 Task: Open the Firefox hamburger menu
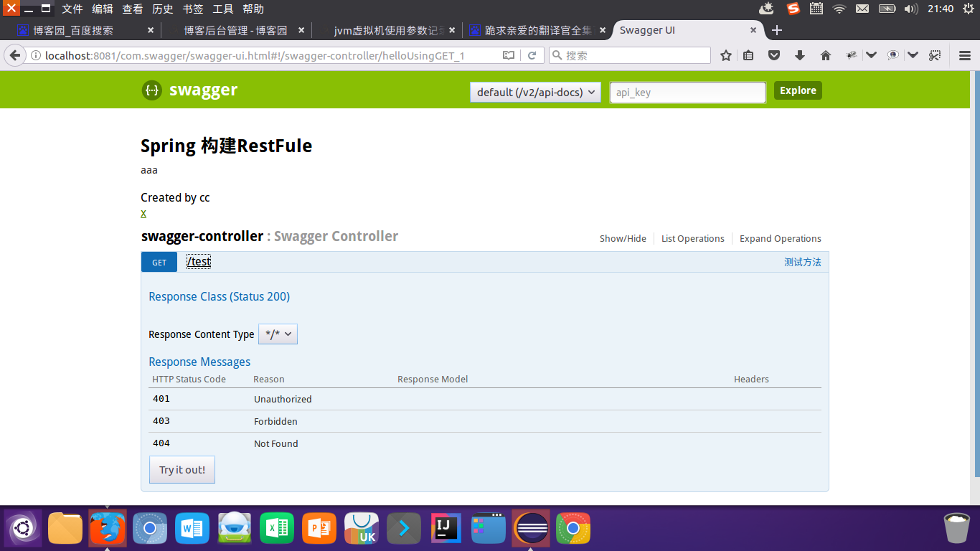pos(965,55)
